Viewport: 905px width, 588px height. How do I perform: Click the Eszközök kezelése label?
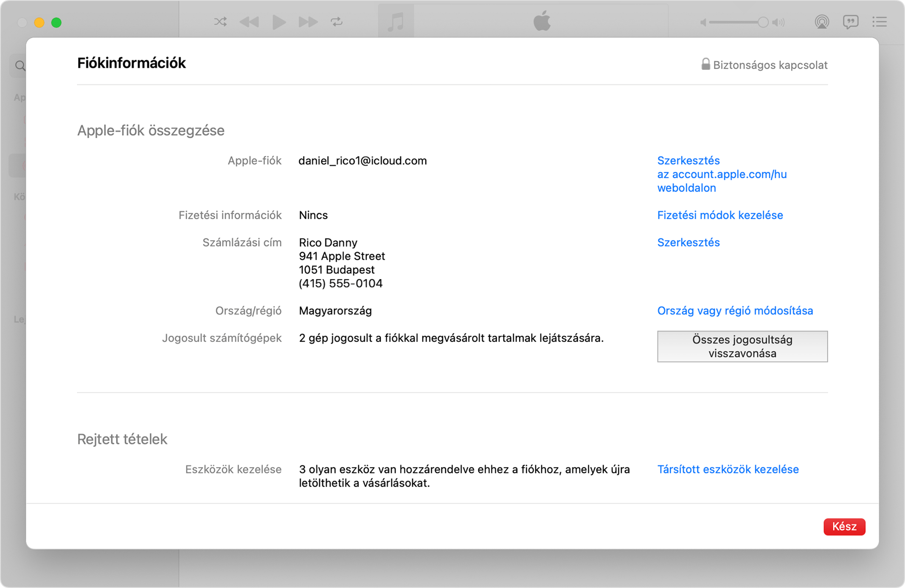(233, 469)
